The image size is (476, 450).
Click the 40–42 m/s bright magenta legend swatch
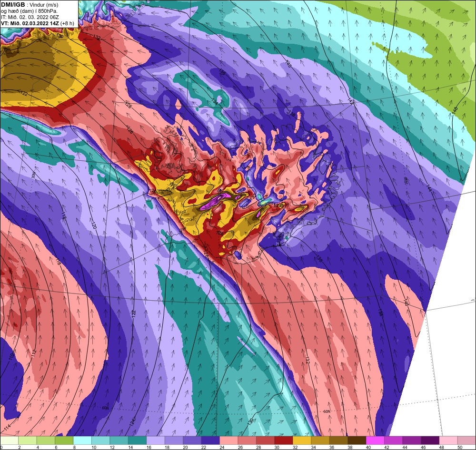375,440
